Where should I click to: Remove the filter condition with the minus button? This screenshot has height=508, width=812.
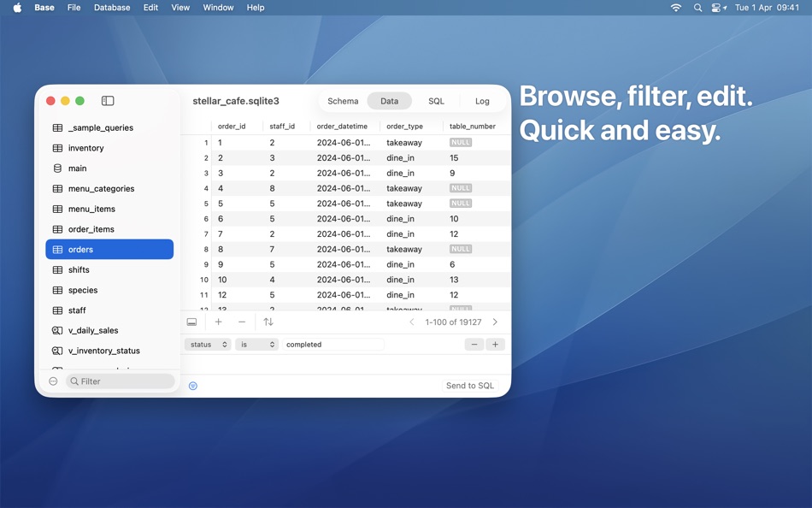point(474,344)
